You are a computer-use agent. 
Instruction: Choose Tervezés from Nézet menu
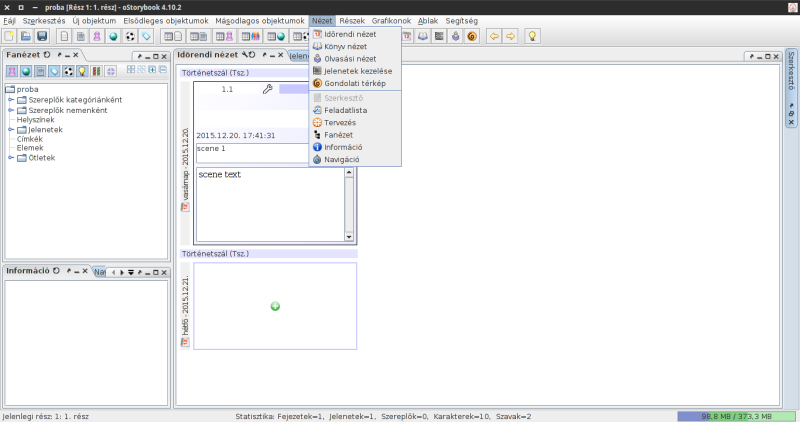point(355,122)
